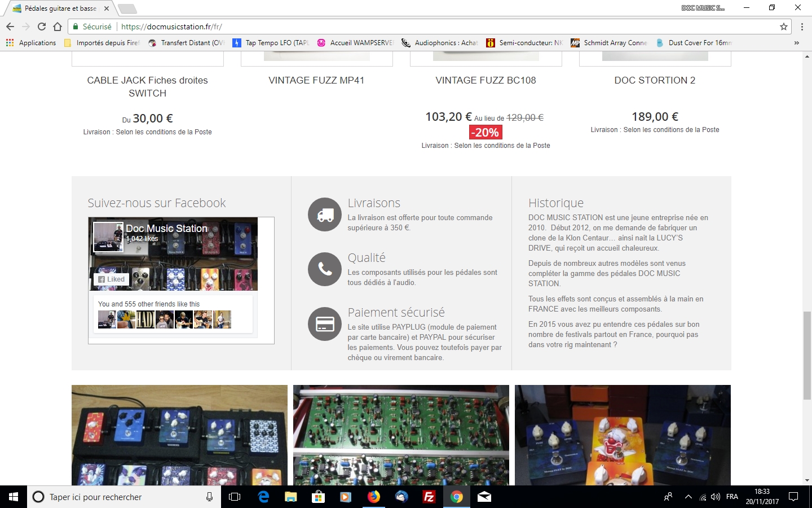
Task: Open Applications bookmarks shortcut
Action: coord(31,43)
